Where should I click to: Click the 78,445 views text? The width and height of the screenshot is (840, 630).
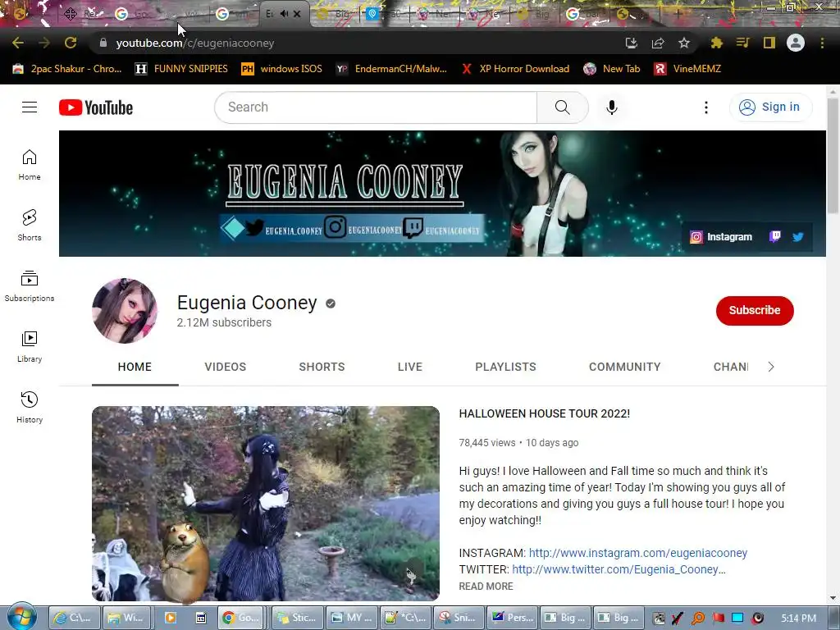coord(487,442)
